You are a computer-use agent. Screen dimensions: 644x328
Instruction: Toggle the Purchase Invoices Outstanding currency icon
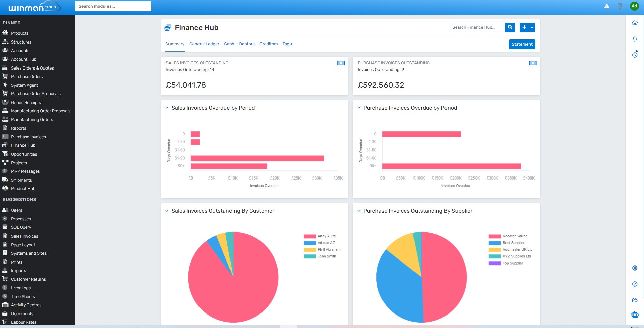[x=532, y=63]
